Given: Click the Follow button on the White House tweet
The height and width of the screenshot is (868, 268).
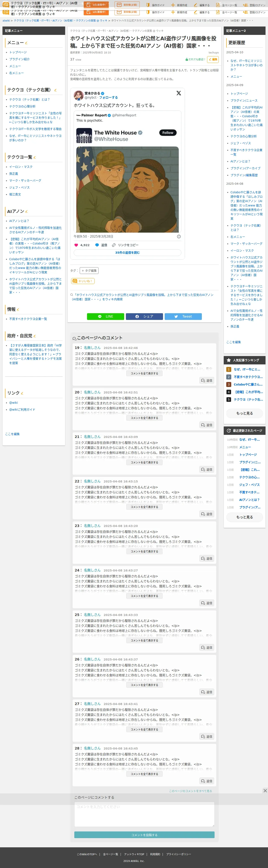Looking at the screenshot, I should point(168,133).
